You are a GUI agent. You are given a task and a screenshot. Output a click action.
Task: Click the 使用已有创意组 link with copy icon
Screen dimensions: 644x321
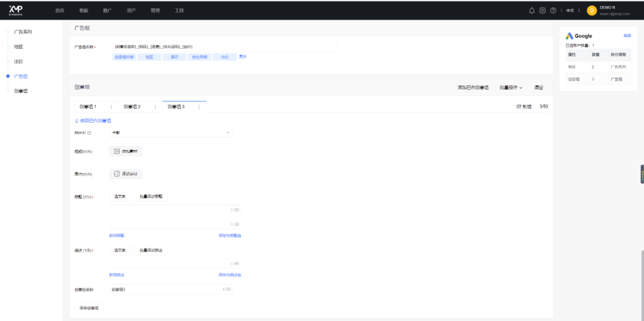click(93, 121)
